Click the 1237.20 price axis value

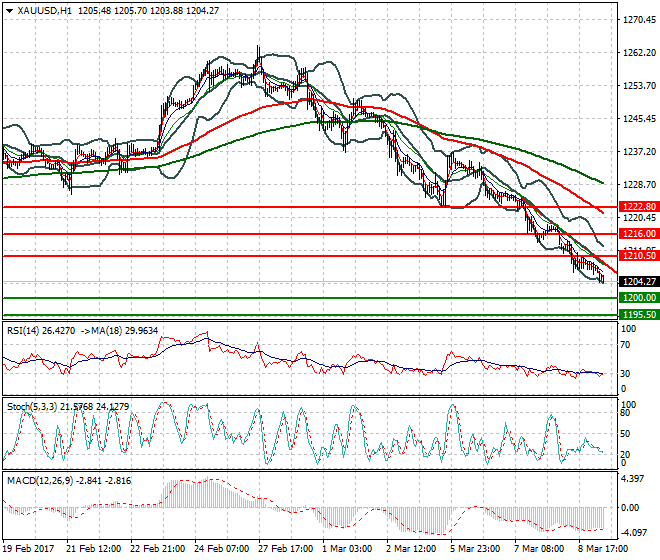(639, 152)
